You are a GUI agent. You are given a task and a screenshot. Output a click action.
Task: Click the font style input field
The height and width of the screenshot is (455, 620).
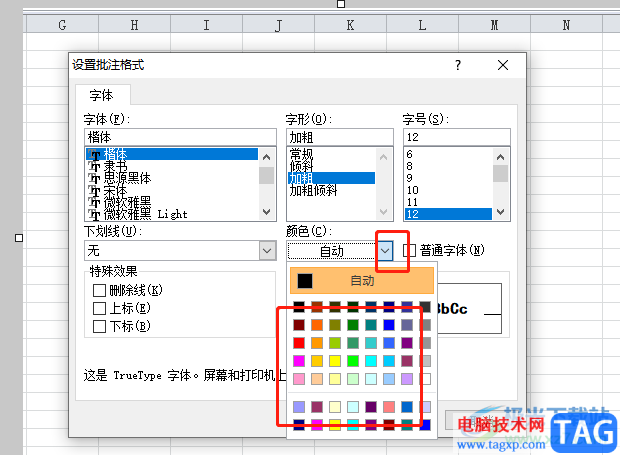pyautogui.click(x=340, y=137)
